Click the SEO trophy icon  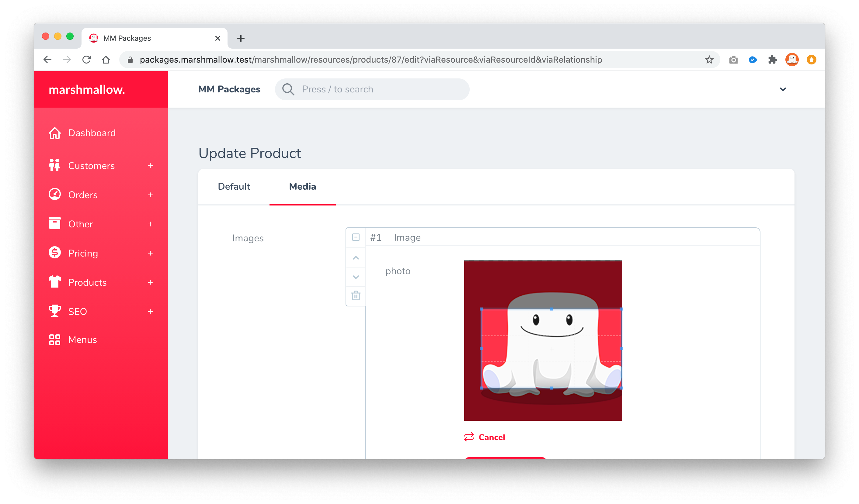(54, 311)
